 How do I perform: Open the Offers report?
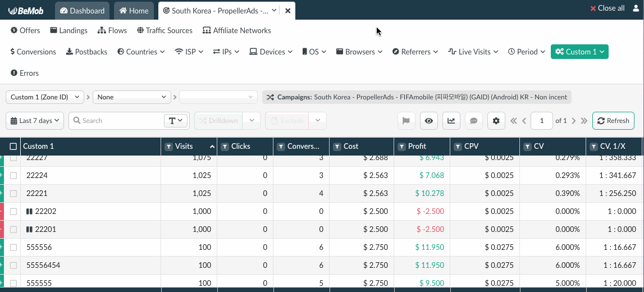click(x=25, y=30)
